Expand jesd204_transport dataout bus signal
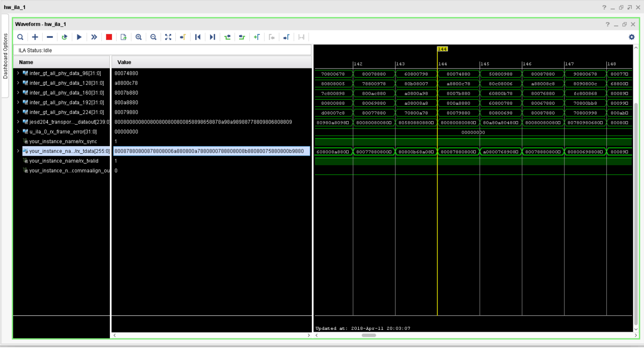 point(18,122)
